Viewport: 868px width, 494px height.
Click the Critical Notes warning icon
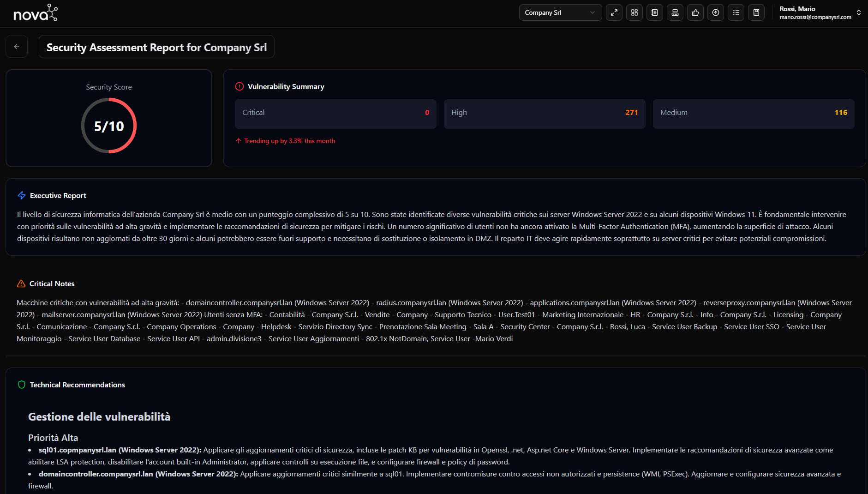tap(21, 284)
